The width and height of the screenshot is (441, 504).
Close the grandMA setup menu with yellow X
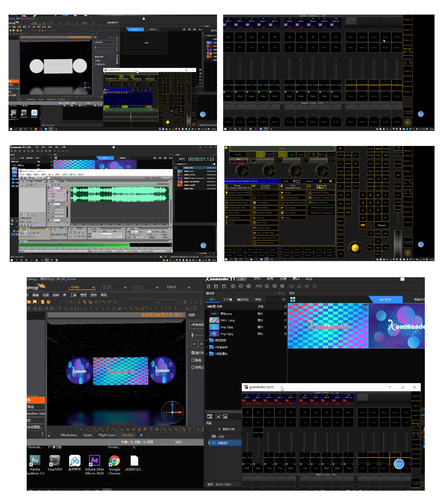(x=330, y=181)
